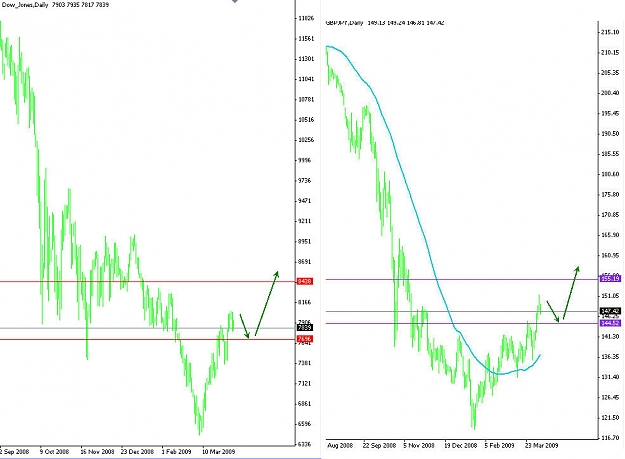Click the 10256 price scale value
This screenshot has width=625, height=459.
point(306,140)
